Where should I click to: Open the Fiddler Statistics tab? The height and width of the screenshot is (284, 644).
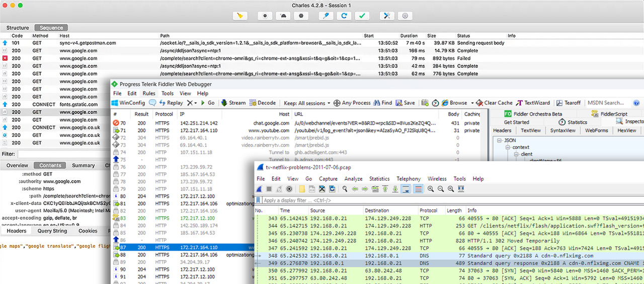click(x=573, y=122)
